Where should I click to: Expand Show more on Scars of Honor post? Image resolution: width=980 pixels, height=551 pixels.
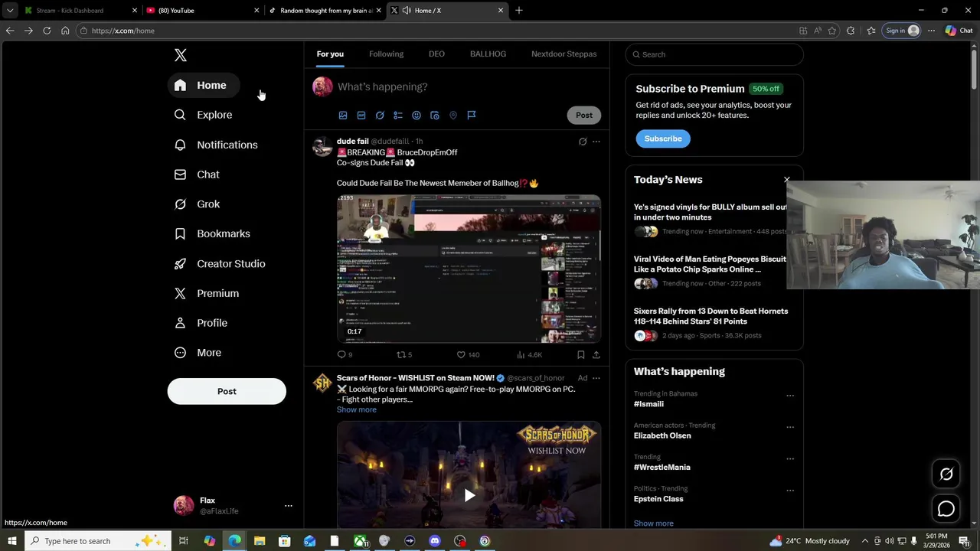(357, 409)
